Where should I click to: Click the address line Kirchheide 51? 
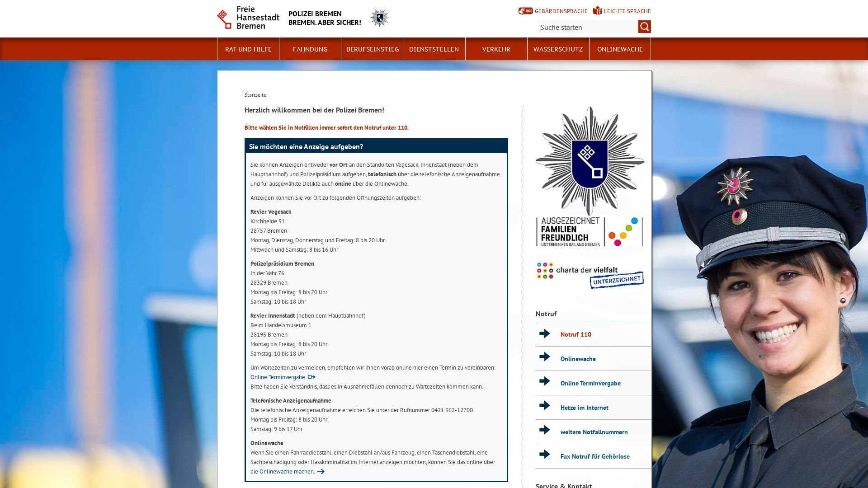tap(268, 221)
